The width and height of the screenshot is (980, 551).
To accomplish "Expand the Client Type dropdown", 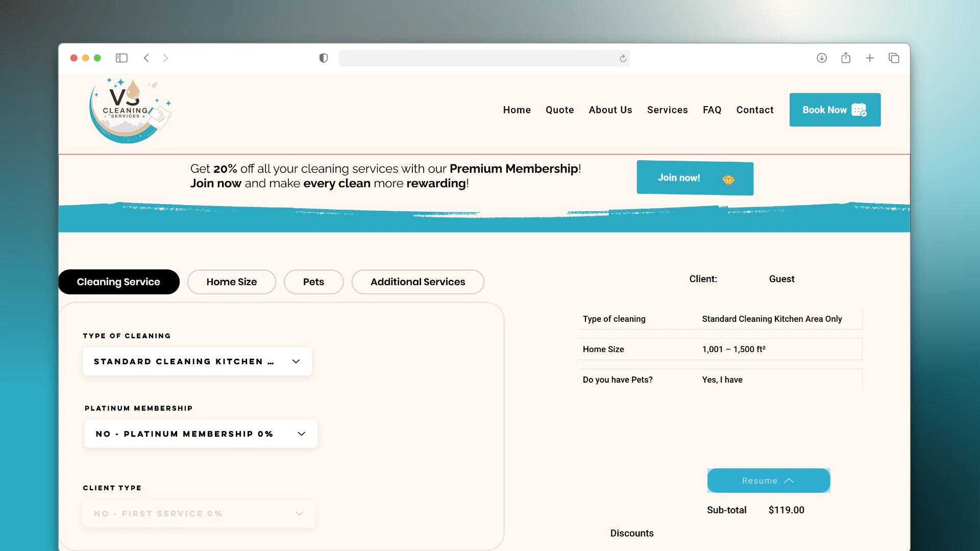I will click(x=199, y=513).
